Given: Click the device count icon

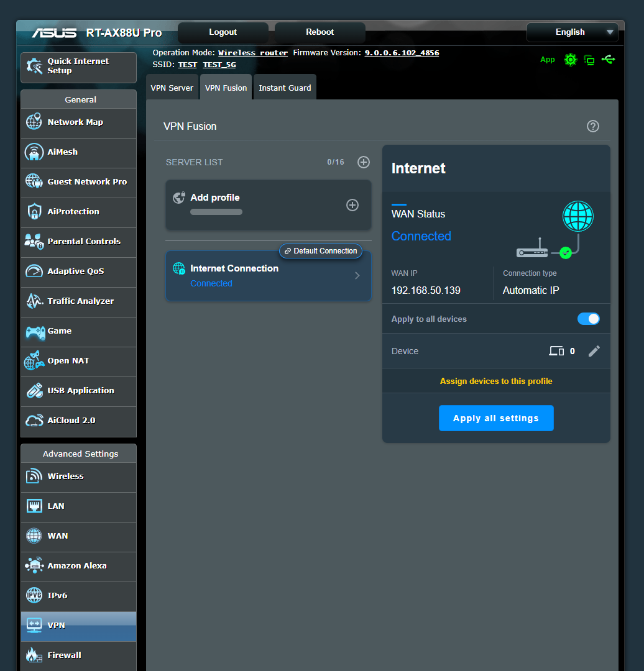Looking at the screenshot, I should tap(556, 351).
